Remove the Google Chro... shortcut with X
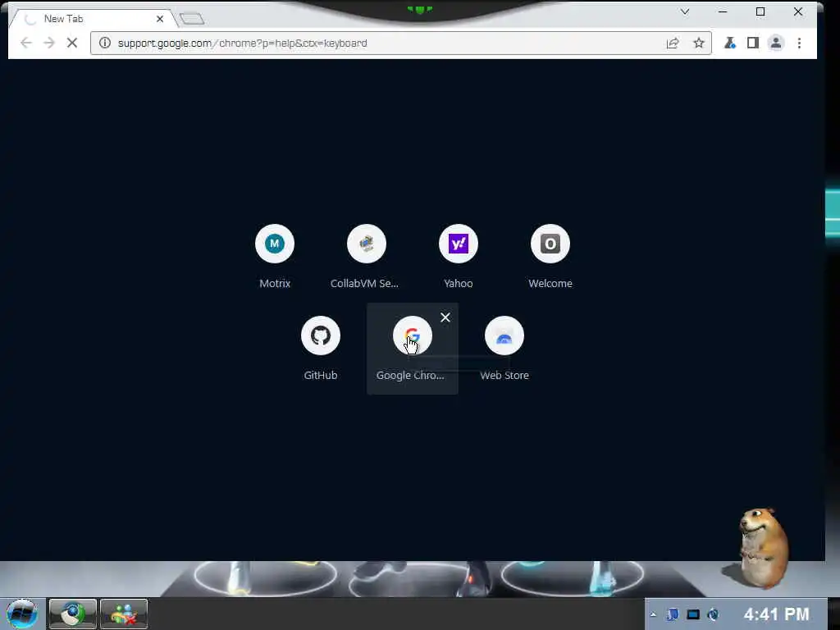 tap(445, 317)
